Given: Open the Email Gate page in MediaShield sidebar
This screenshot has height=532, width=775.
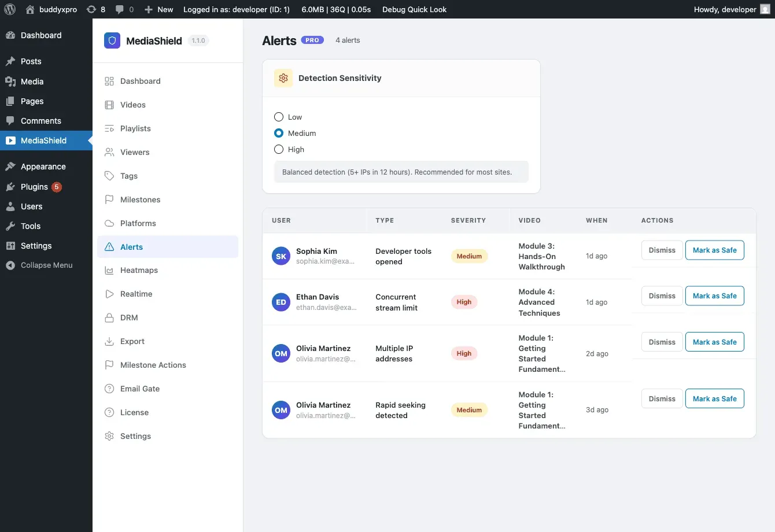Looking at the screenshot, I should coord(168,389).
